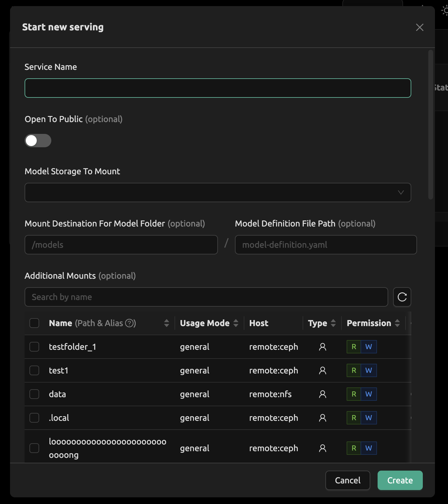The image size is (448, 504).
Task: Click the Search by name field
Action: [x=206, y=297]
